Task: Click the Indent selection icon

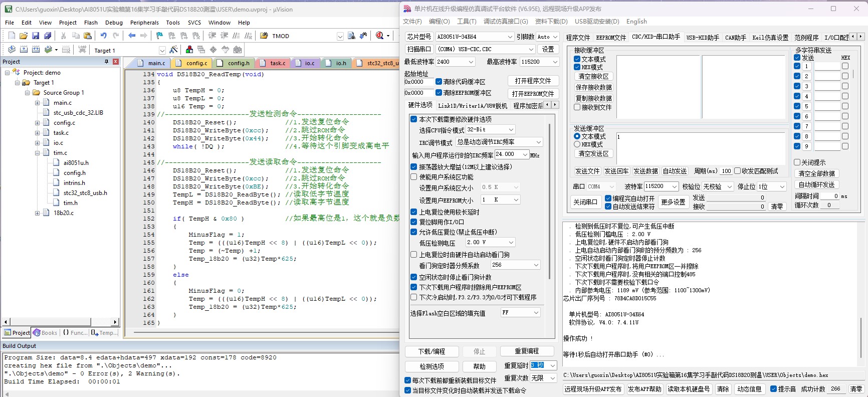Action: coord(212,36)
